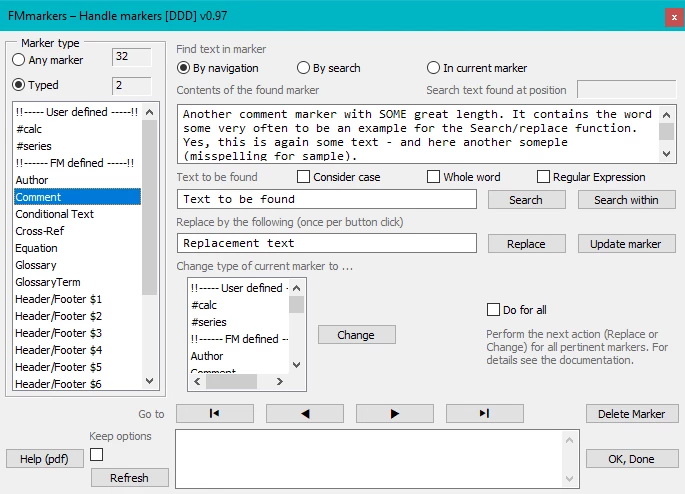This screenshot has width=685, height=494.
Task: Select #calc in Marker type list
Action: coord(77,129)
